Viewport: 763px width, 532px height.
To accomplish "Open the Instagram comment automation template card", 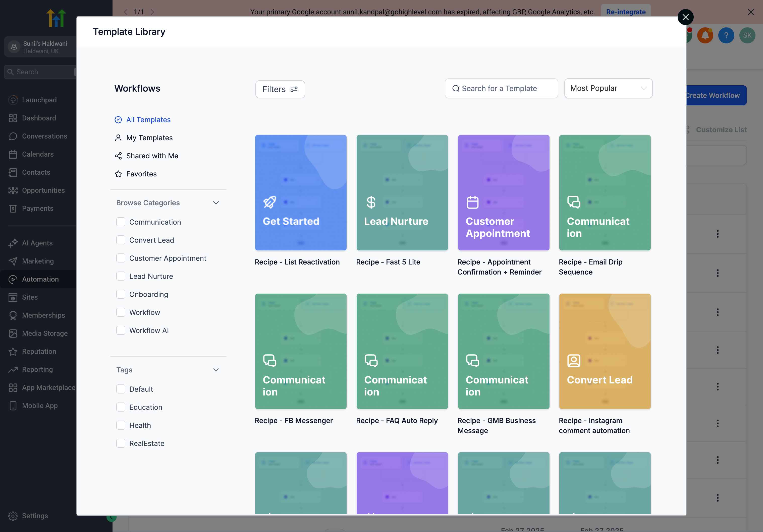I will pyautogui.click(x=605, y=351).
